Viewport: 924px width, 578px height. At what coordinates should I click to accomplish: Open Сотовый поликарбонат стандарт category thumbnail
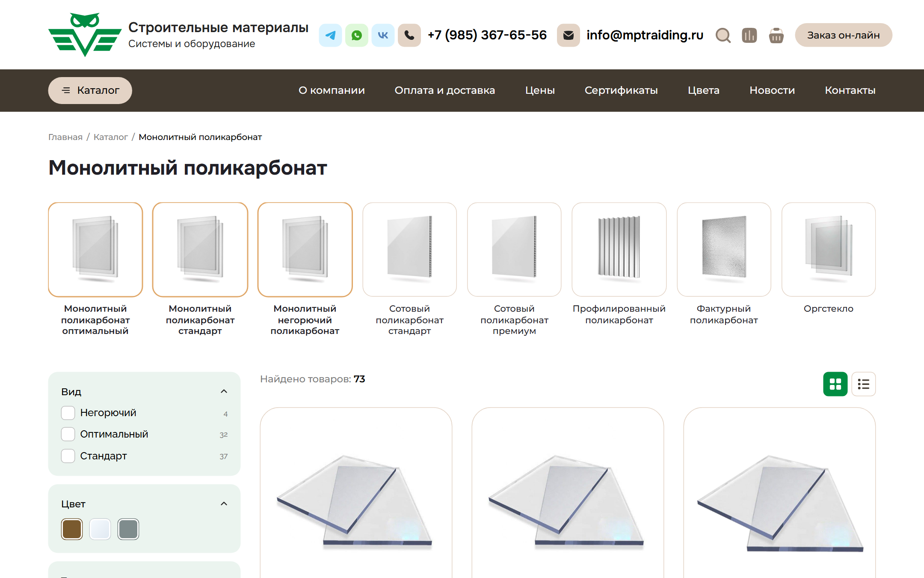pos(410,250)
